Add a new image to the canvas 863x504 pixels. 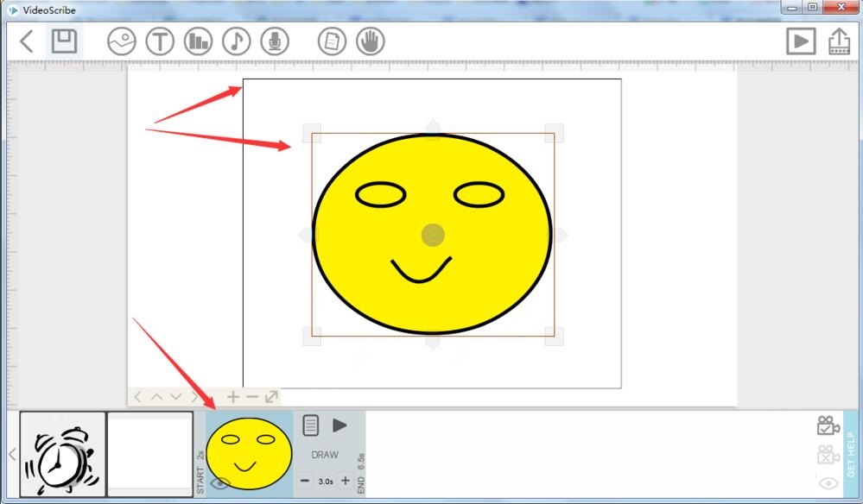122,41
